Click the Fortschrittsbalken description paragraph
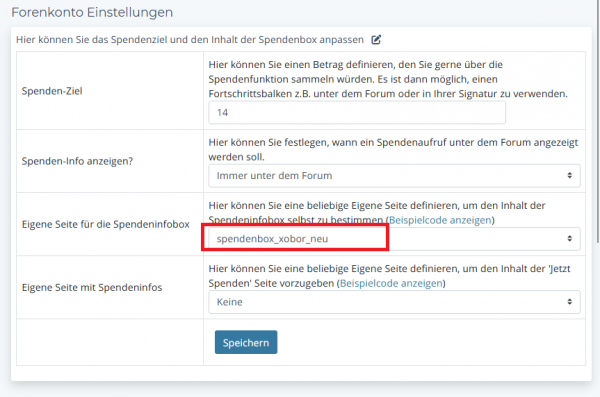Image resolution: width=600 pixels, height=397 pixels. point(388,79)
